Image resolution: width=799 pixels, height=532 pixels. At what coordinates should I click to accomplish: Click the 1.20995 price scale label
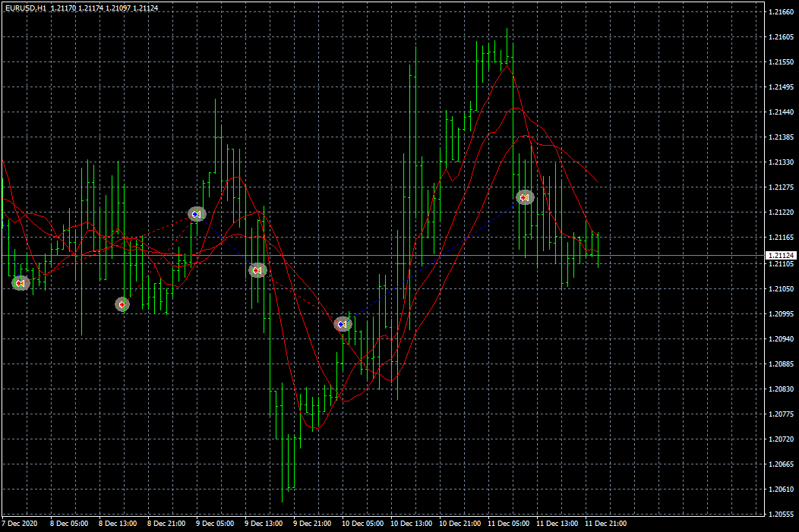coord(782,313)
